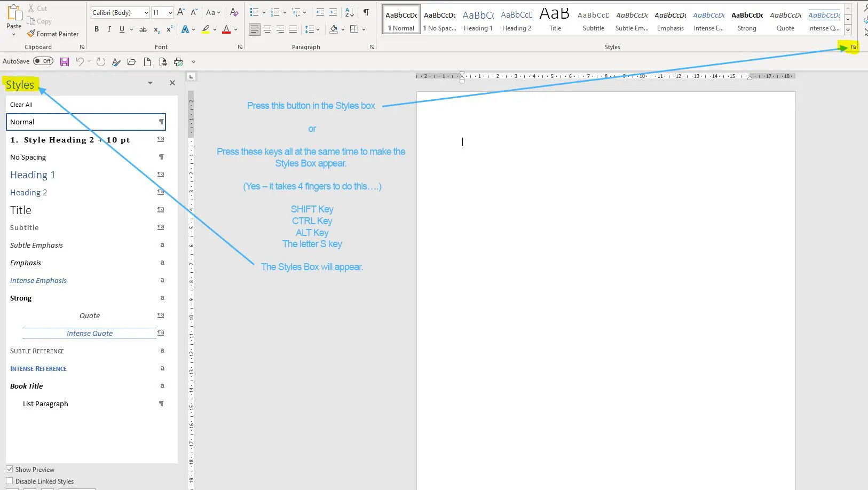Enable Show Preview in Styles pane

[x=10, y=469]
